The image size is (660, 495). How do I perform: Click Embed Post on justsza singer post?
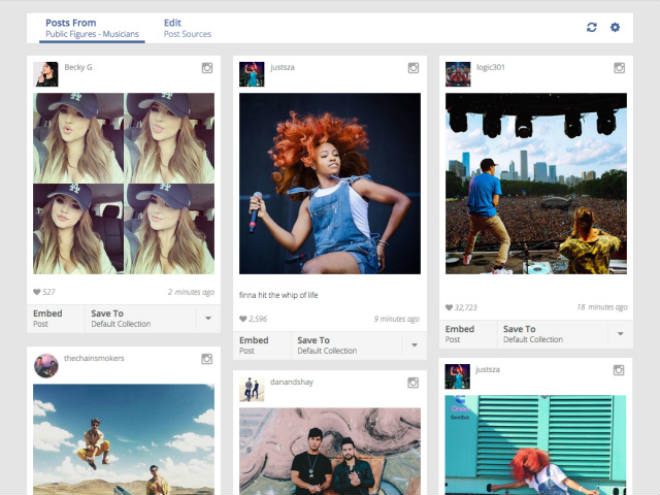click(x=254, y=345)
